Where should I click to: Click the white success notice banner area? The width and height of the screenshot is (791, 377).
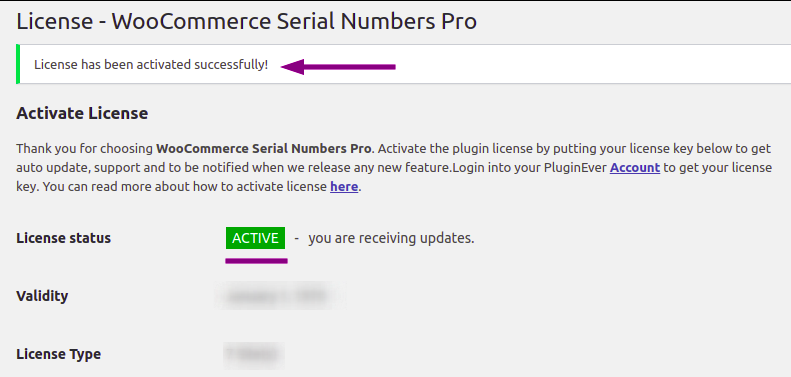pos(404,64)
